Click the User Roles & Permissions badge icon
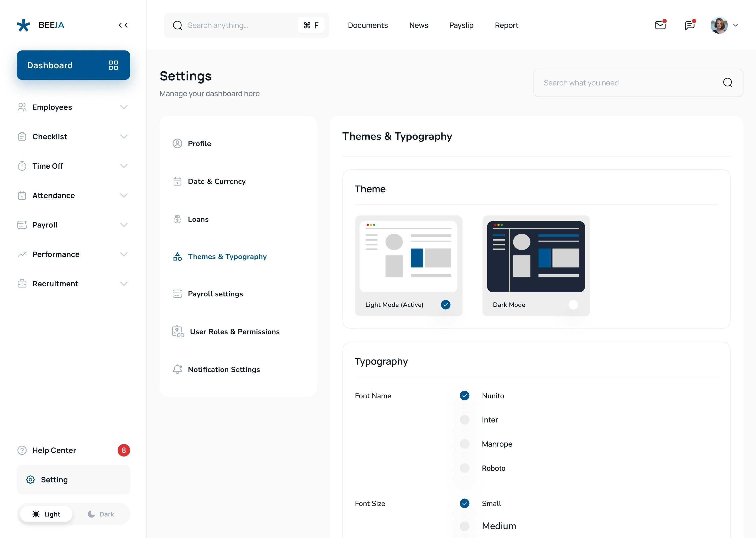Screen dimensions: 756x538 click(x=178, y=332)
